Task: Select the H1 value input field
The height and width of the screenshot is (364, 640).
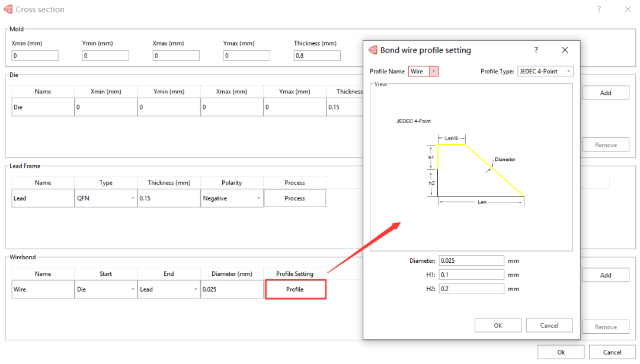Action: (x=471, y=275)
